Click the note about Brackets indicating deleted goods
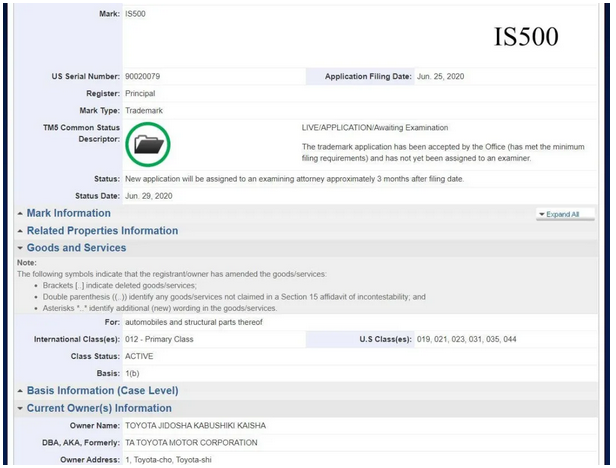Screen dimensions: 616x468 120,285
